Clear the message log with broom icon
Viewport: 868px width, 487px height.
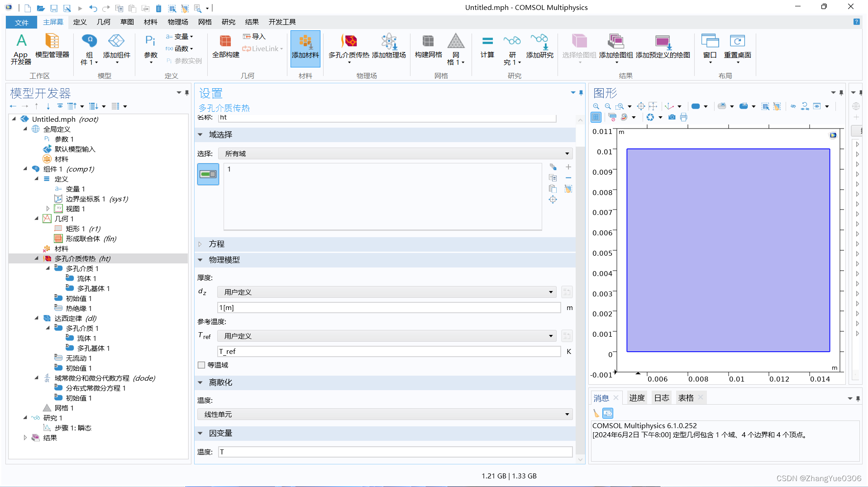coord(596,413)
